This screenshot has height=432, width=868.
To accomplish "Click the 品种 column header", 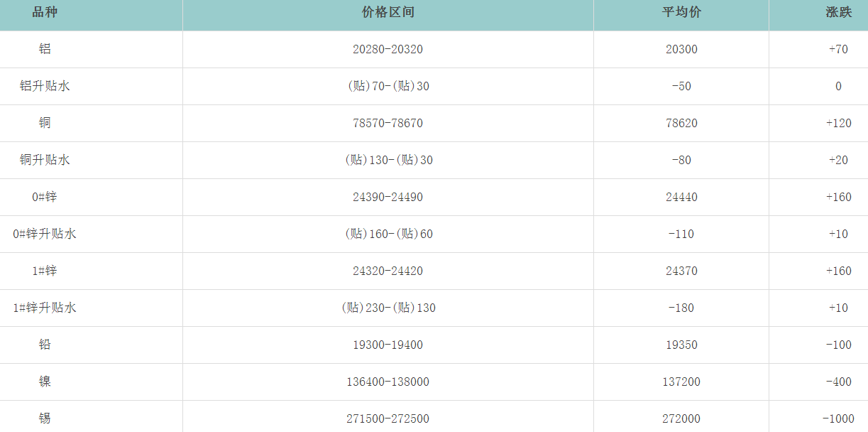I will 45,13.
